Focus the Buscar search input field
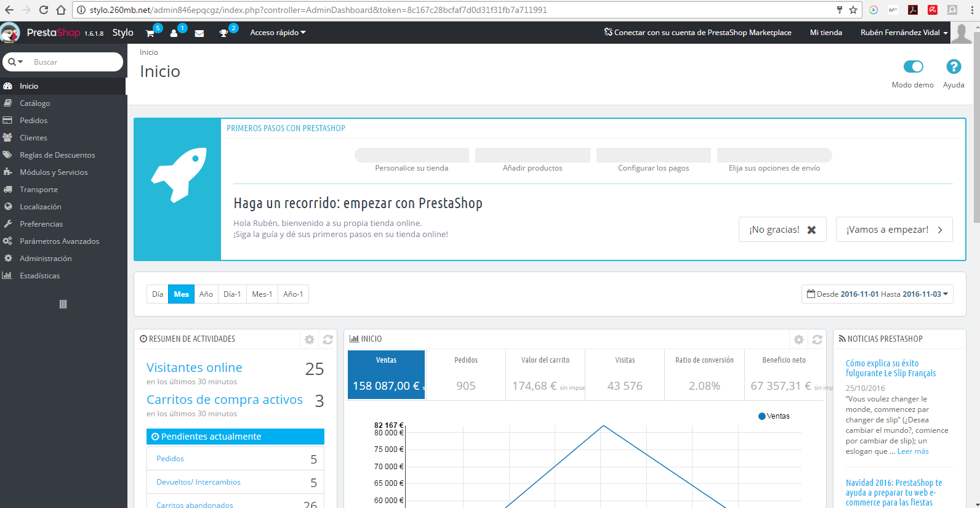 tap(75, 62)
